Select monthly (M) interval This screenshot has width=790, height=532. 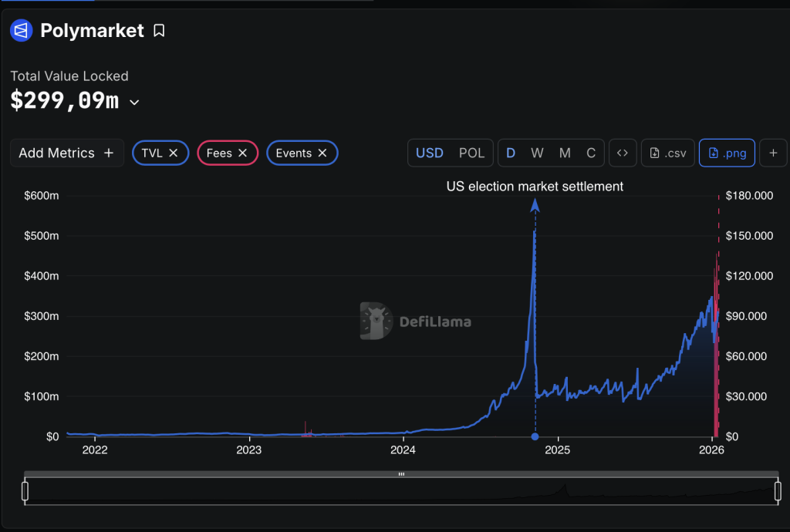[x=565, y=153]
